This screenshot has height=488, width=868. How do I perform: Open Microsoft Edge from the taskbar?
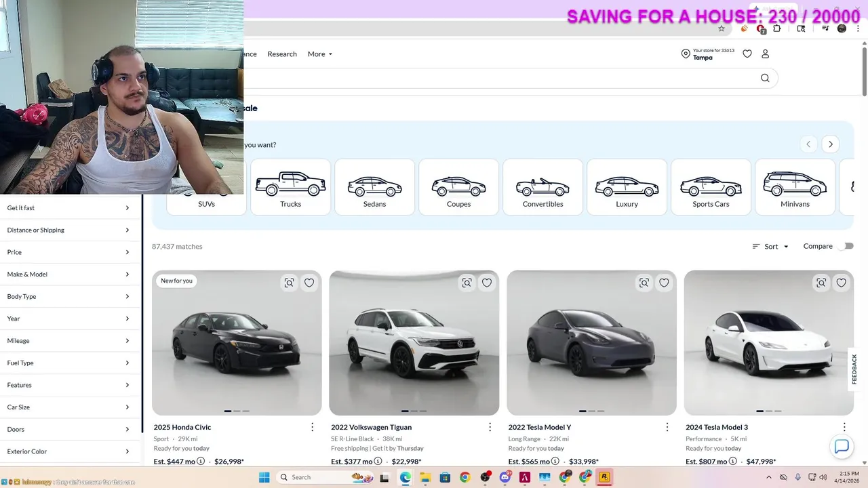(405, 477)
